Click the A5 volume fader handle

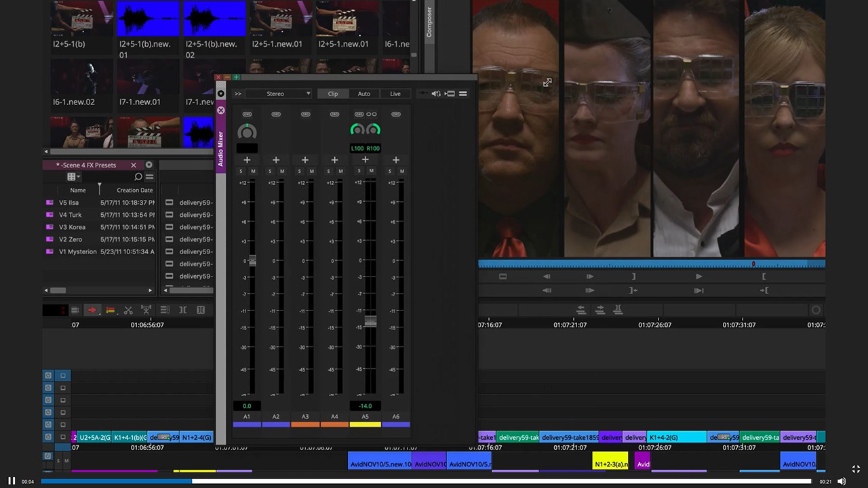pos(370,321)
